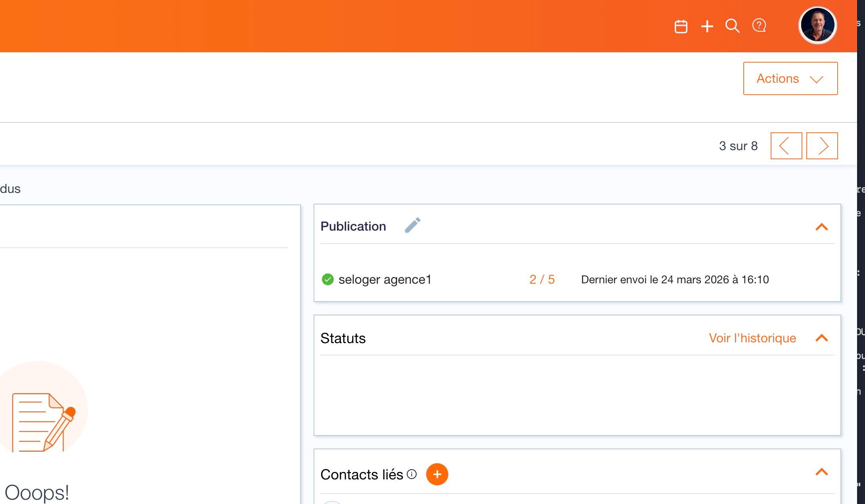Open search with magnifying glass icon
The image size is (865, 504).
(732, 26)
